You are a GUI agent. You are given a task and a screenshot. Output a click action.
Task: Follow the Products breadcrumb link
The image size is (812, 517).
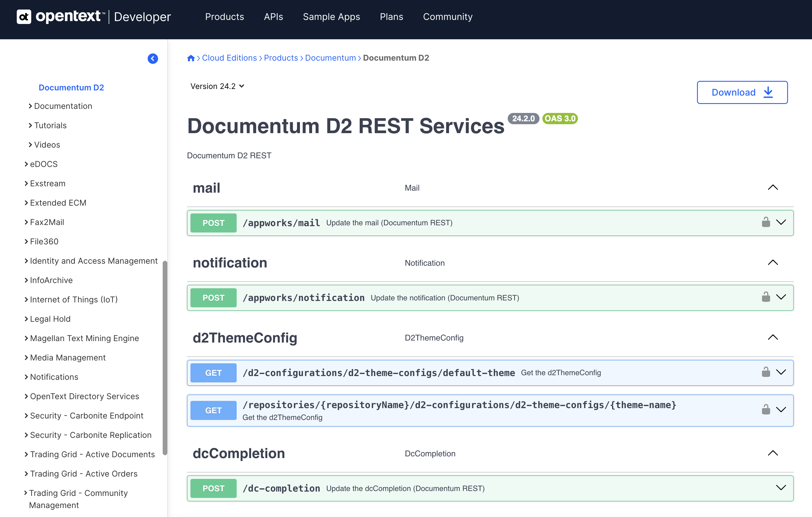(281, 58)
